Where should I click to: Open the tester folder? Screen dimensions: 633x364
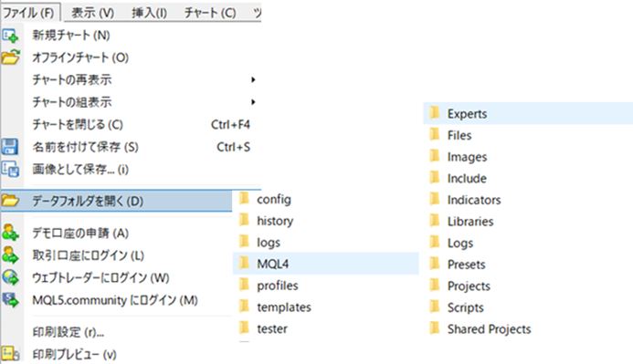coord(272,328)
